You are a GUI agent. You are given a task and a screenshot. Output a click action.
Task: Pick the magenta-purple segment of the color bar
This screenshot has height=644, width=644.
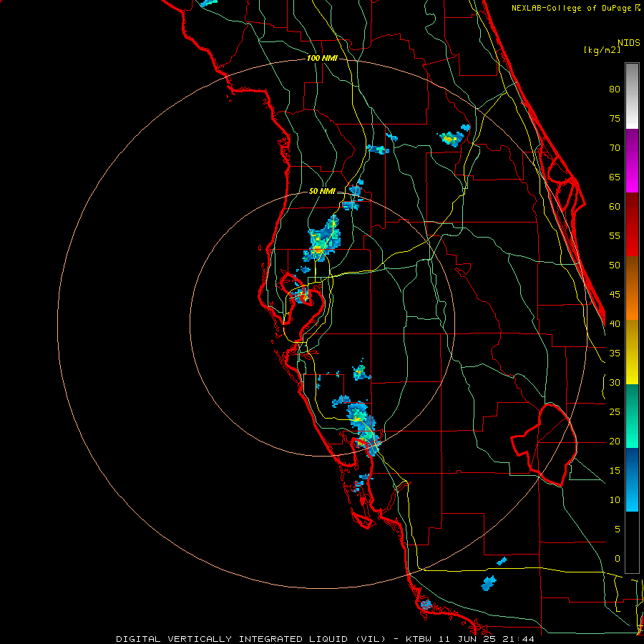(632, 160)
